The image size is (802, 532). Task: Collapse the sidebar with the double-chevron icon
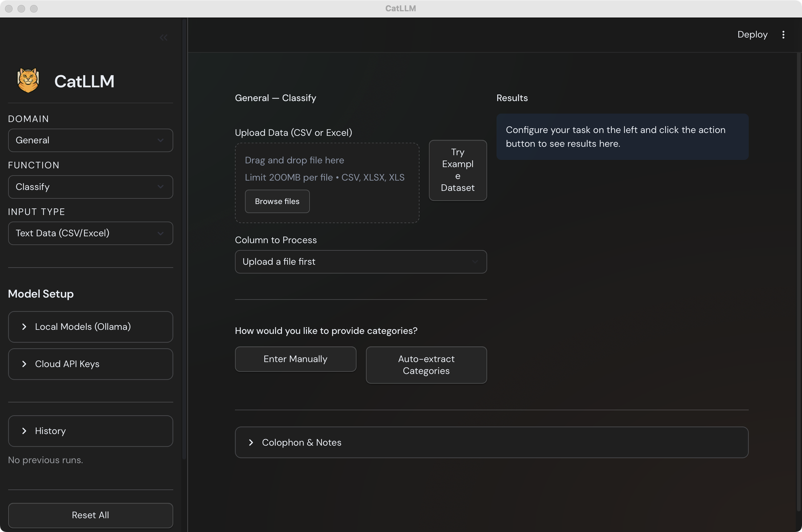pyautogui.click(x=164, y=38)
